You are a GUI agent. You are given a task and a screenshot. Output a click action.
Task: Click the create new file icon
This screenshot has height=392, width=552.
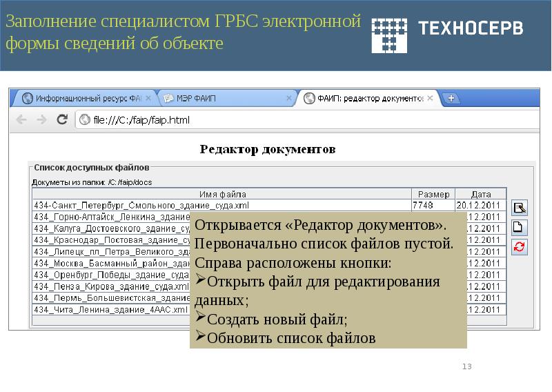click(x=519, y=227)
